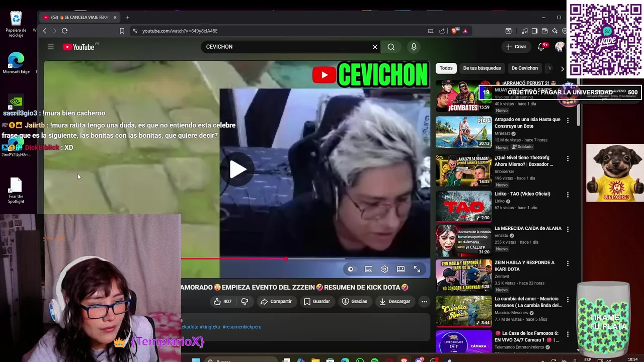Select the SE CANCELA VIAJE browser tab
644x362 pixels.
79,18
